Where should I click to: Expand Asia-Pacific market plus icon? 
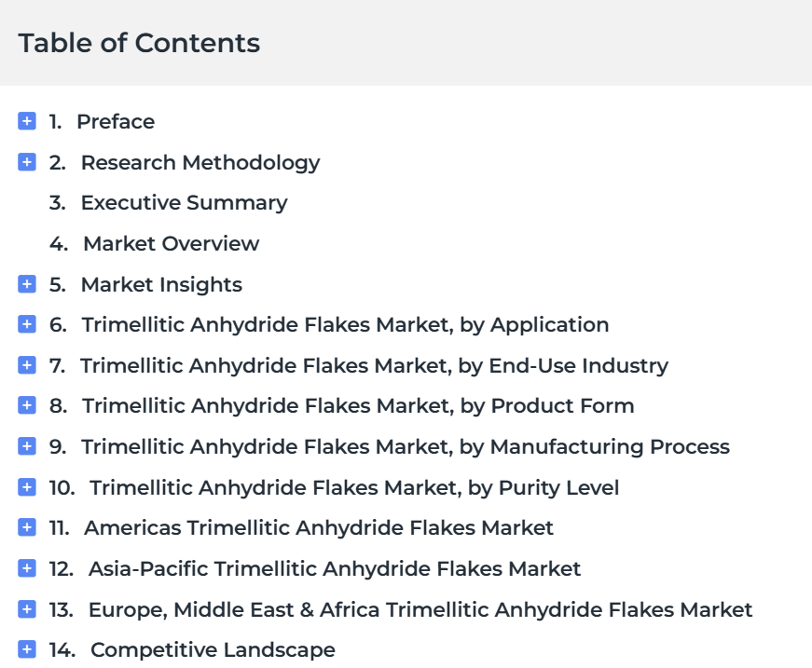click(x=27, y=568)
